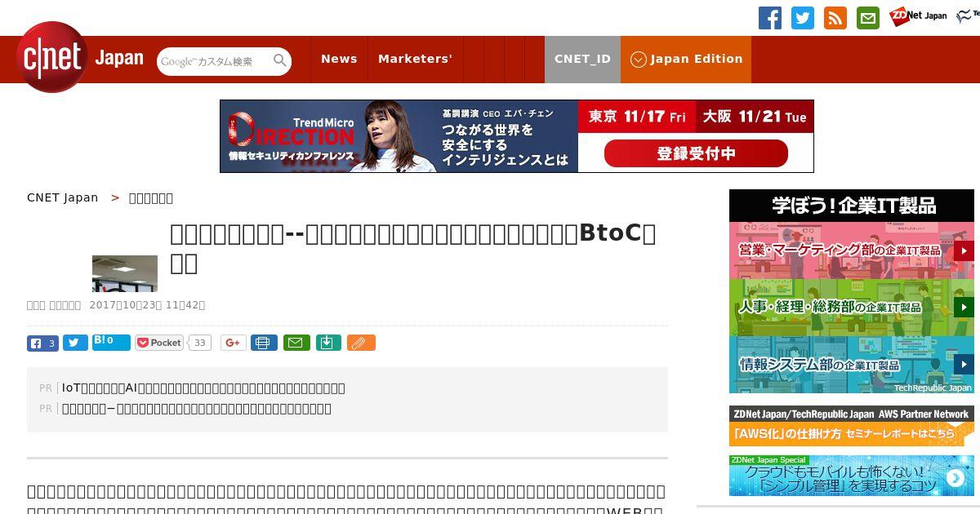Screen dimensions: 980x514
Task: Click arrow on 営業・マーケティング部 banner
Action: (964, 250)
